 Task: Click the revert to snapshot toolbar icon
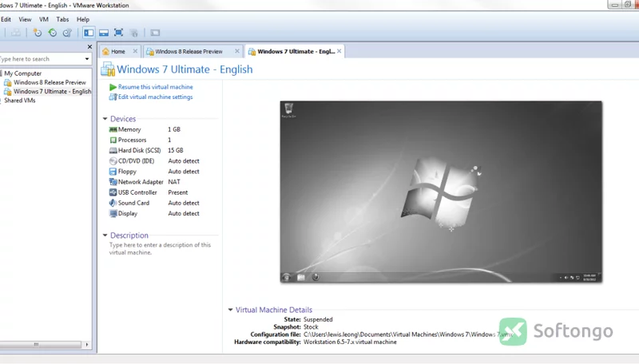[53, 33]
